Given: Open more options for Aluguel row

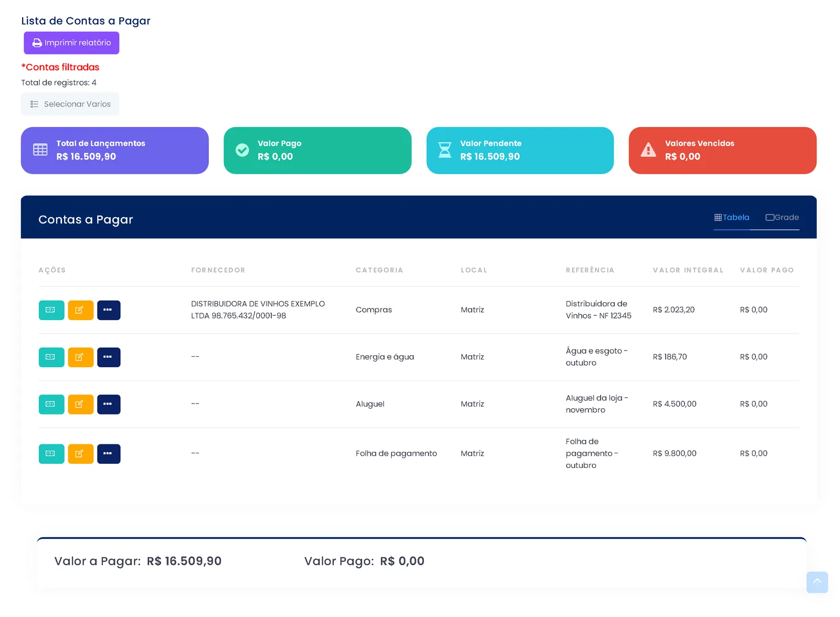Looking at the screenshot, I should coord(109,405).
